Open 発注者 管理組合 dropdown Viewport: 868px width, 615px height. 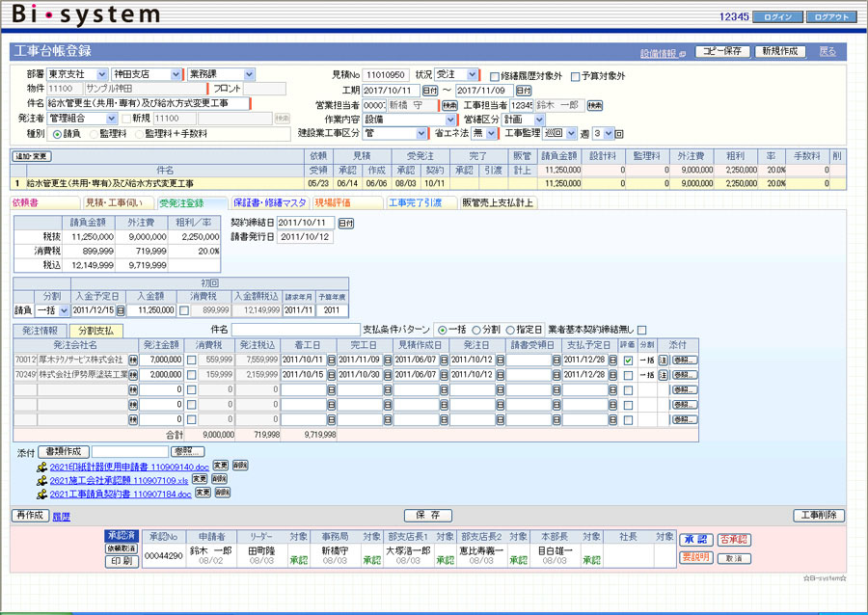tap(82, 119)
